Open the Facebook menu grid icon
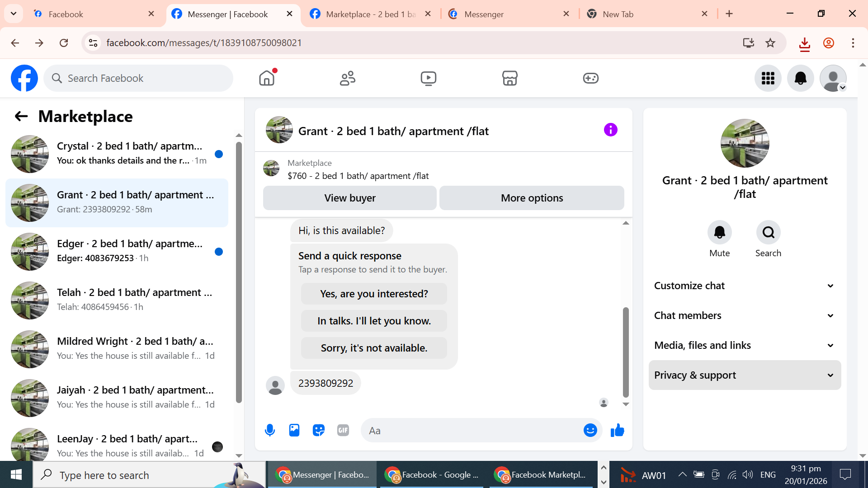This screenshot has height=488, width=868. [x=768, y=78]
